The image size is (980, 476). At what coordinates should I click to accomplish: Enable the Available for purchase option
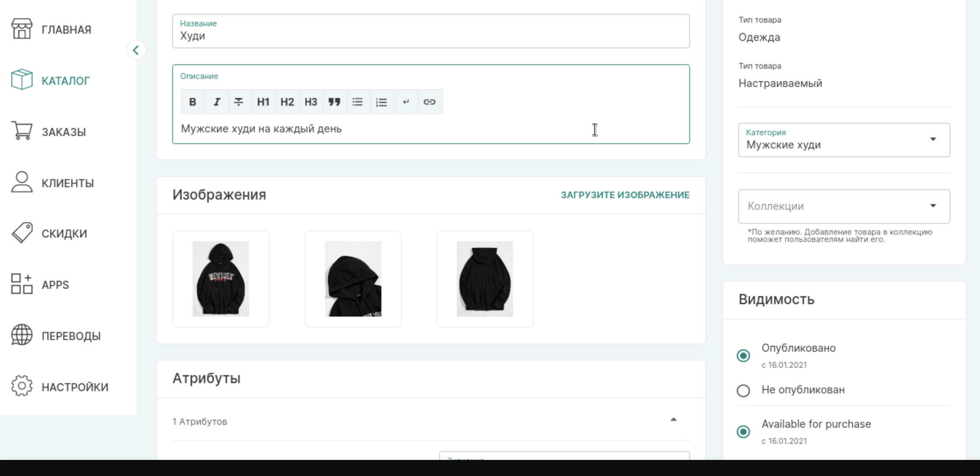pyautogui.click(x=743, y=432)
